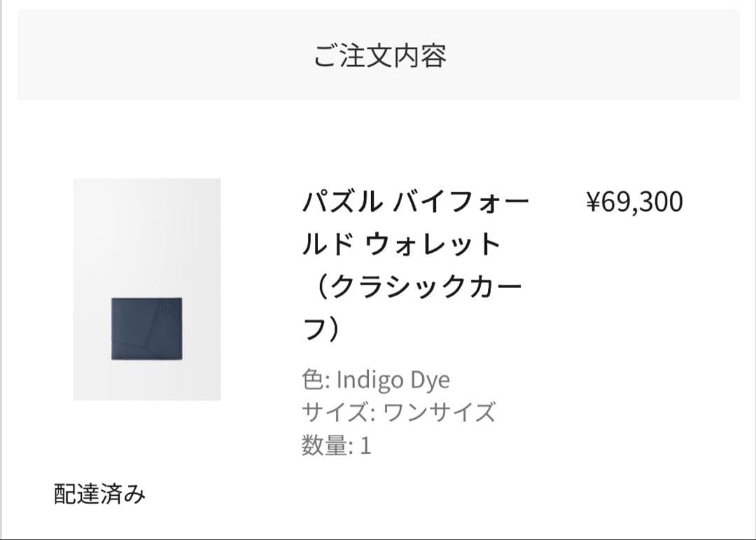Click the "数量:" quantity label
Image resolution: width=756 pixels, height=540 pixels.
[326, 445]
